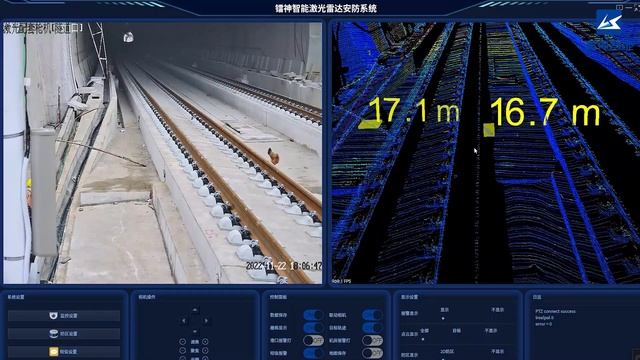Click the lidar point cloud view
The image size is (640, 360).
pyautogui.click(x=486, y=153)
